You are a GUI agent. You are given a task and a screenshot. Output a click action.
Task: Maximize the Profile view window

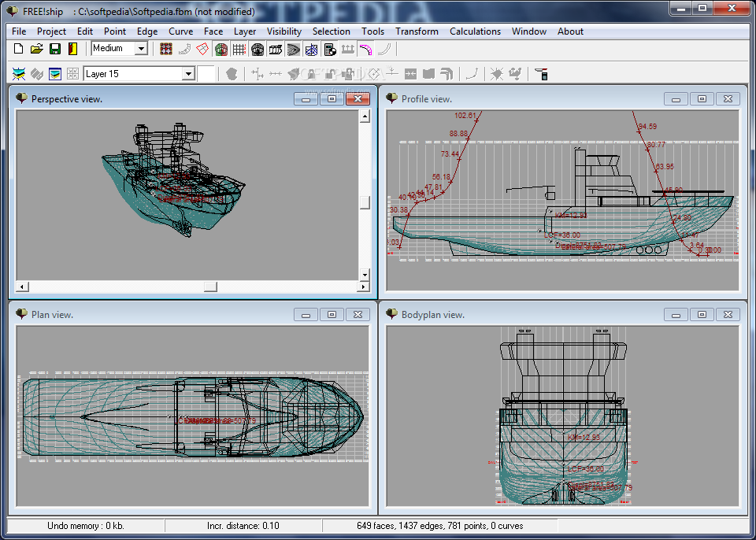(x=702, y=99)
